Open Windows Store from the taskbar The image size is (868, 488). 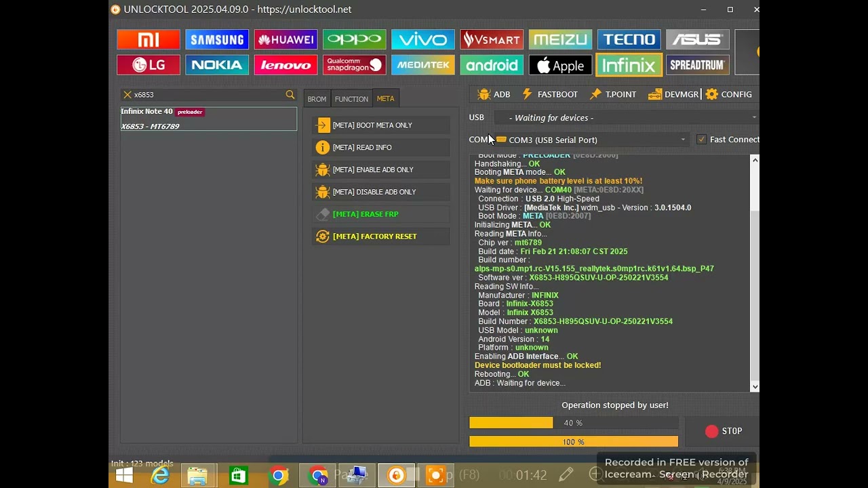(238, 476)
